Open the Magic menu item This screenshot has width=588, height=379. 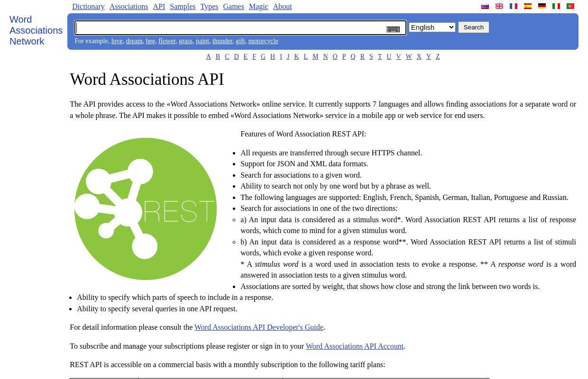[258, 7]
